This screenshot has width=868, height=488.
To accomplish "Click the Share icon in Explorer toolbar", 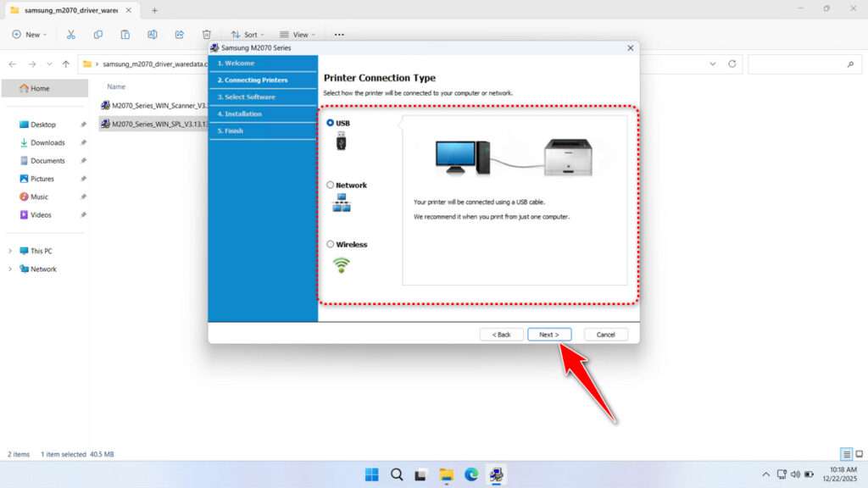I will (x=178, y=34).
